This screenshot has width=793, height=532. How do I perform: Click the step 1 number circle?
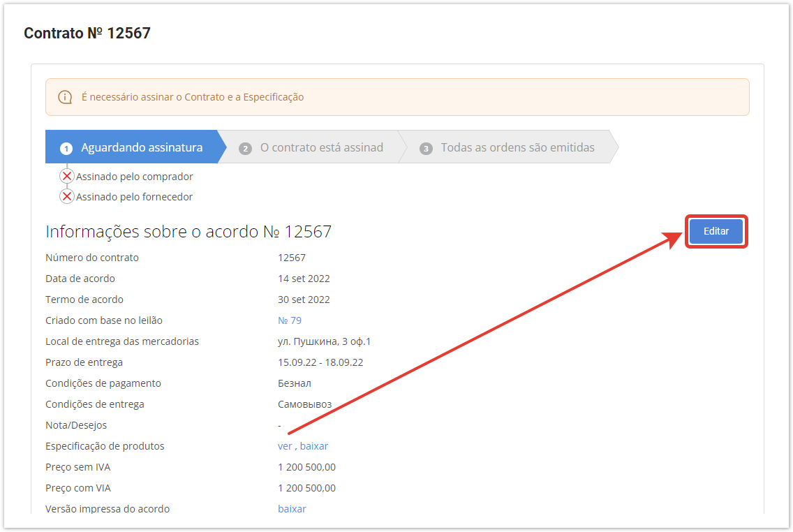pos(66,148)
